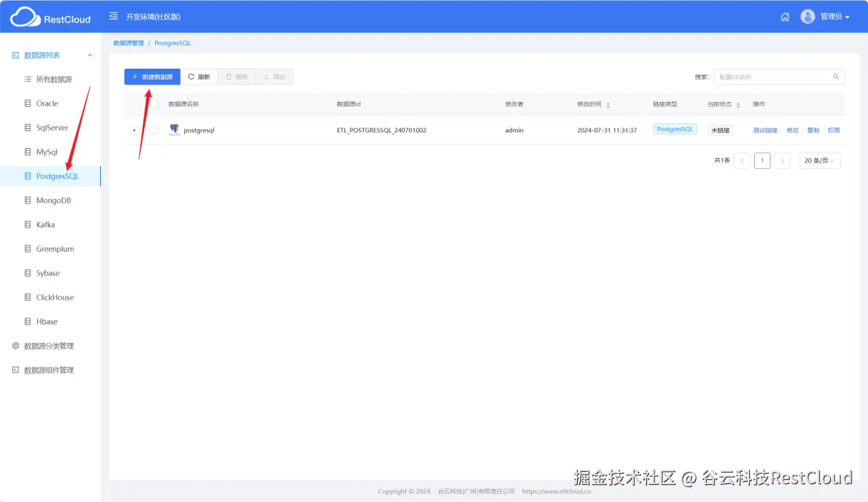Collapse the 数据源列表 menu group

pyautogui.click(x=51, y=55)
